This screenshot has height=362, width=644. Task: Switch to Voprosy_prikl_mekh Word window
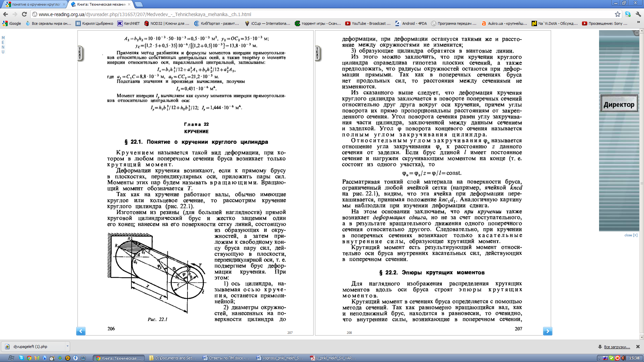tap(280, 358)
